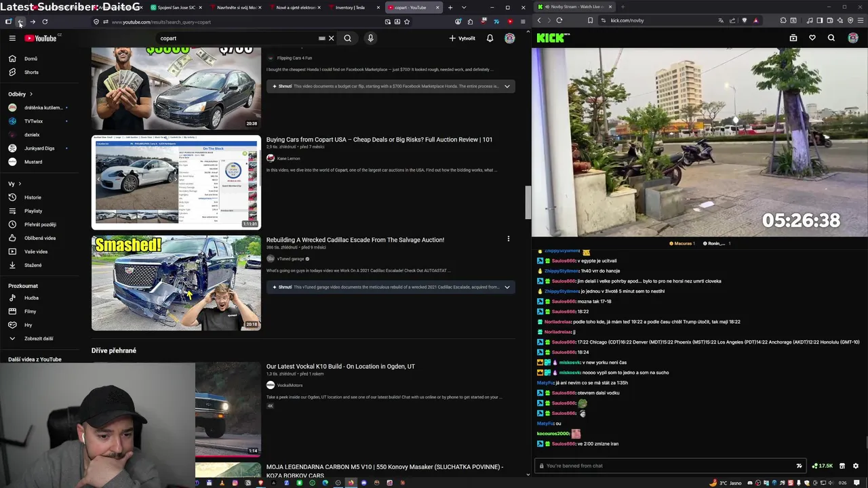Image resolution: width=868 pixels, height=488 pixels.
Task: Click the YouTube search magnifier button
Action: click(347, 38)
